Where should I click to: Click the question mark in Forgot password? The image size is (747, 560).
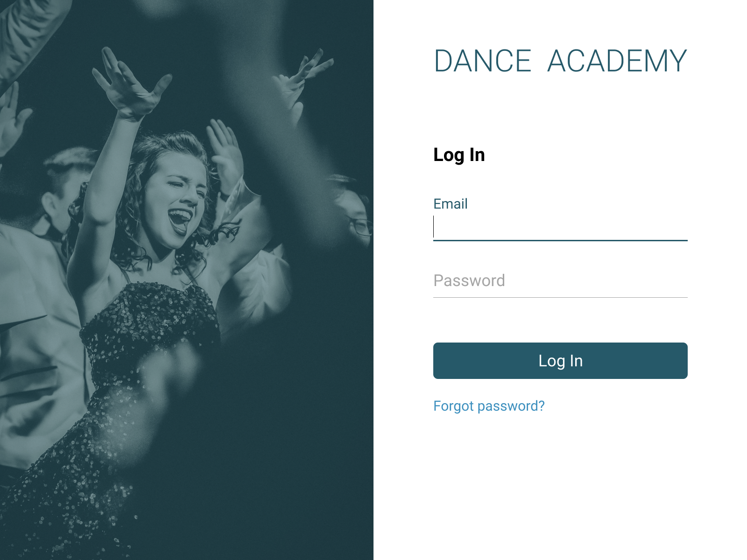(x=541, y=406)
